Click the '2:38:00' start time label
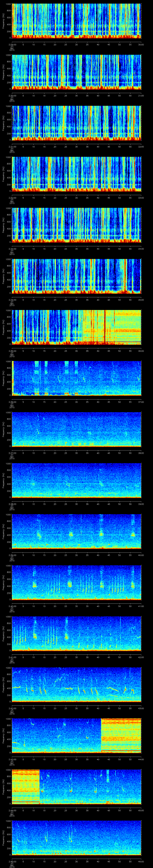This screenshot has height=868, width=153. click(x=12, y=504)
